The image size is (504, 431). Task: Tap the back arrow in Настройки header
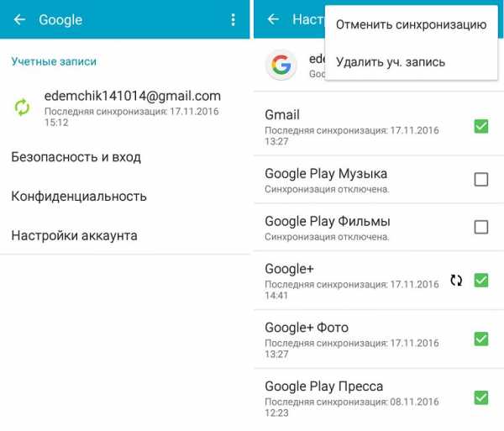273,19
